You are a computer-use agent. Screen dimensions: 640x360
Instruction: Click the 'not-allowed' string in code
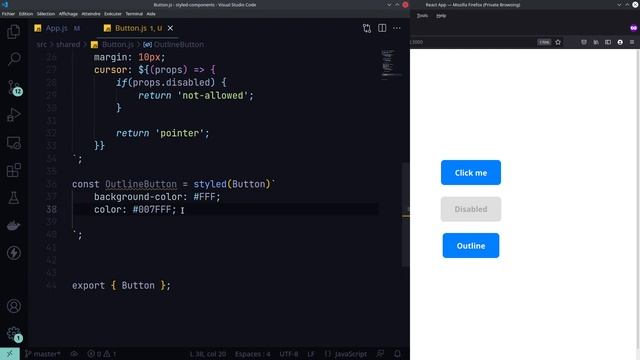pos(213,96)
